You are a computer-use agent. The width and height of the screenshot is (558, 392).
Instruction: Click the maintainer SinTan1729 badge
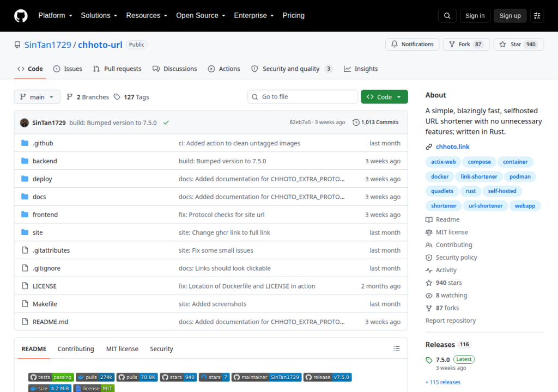266,377
